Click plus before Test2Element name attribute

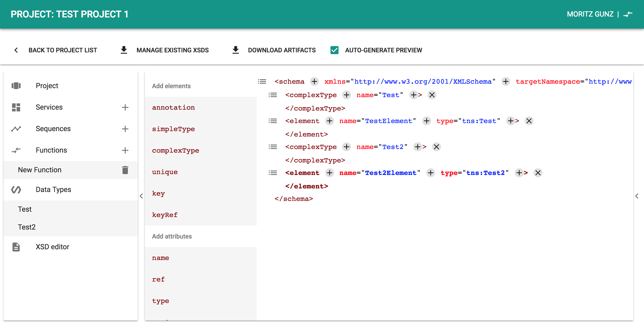coord(330,173)
